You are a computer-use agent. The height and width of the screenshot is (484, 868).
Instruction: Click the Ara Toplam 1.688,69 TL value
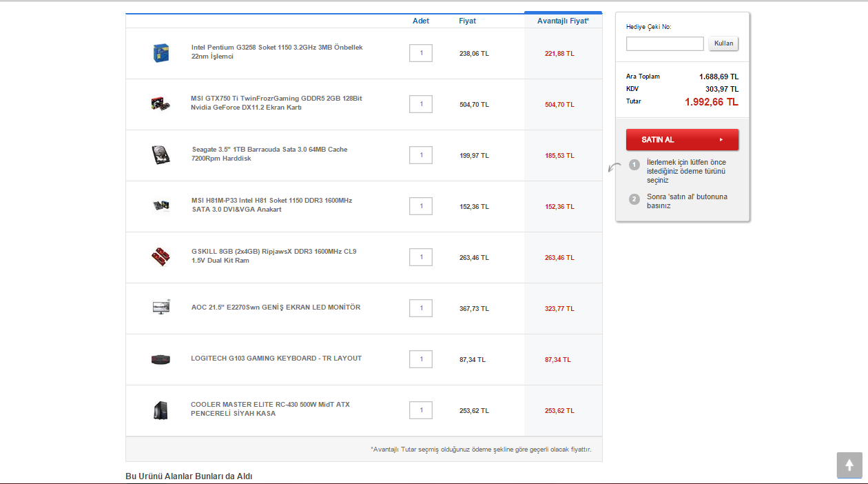pyautogui.click(x=719, y=77)
